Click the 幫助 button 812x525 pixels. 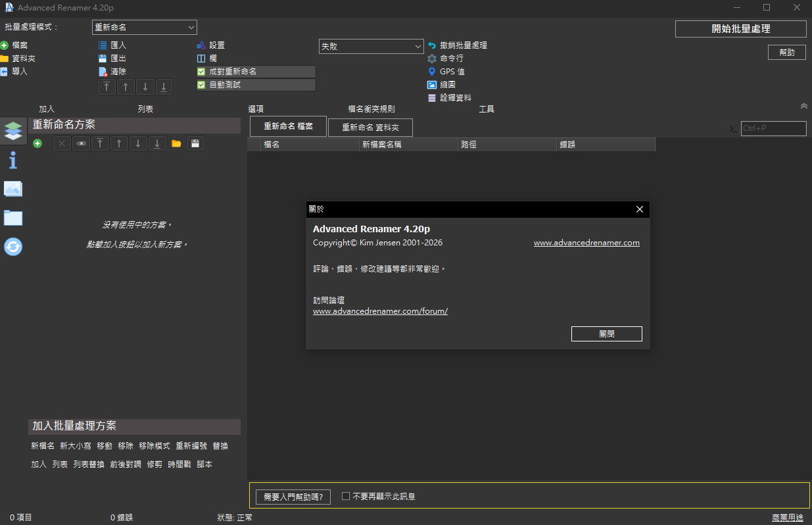(x=787, y=52)
